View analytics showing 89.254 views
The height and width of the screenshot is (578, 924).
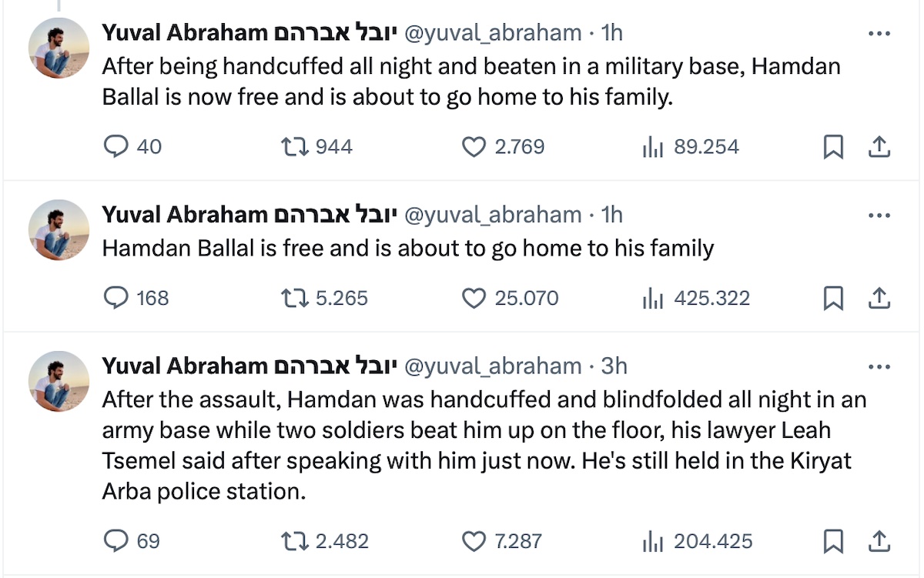point(652,146)
